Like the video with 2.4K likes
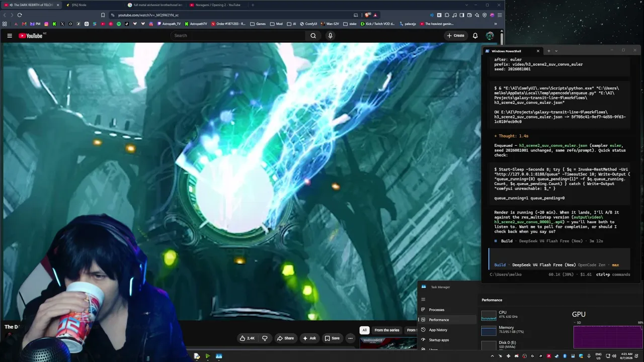 [x=247, y=338]
